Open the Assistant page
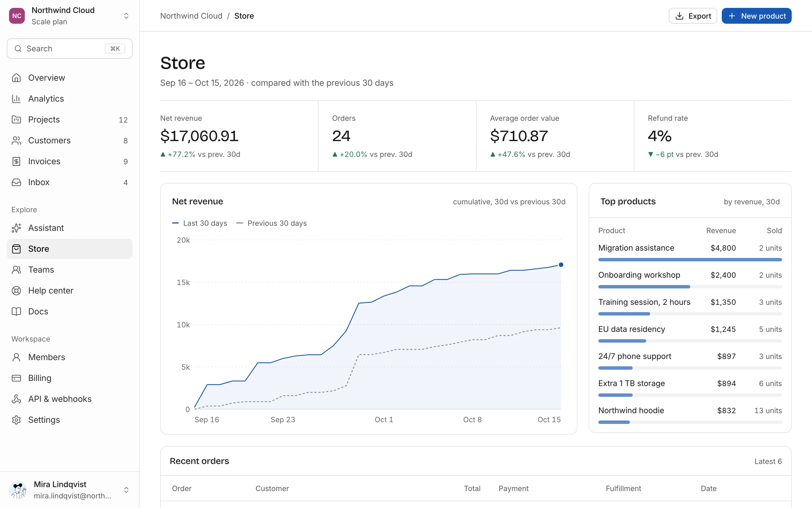Screen dimensions: 812x508 click(69, 228)
